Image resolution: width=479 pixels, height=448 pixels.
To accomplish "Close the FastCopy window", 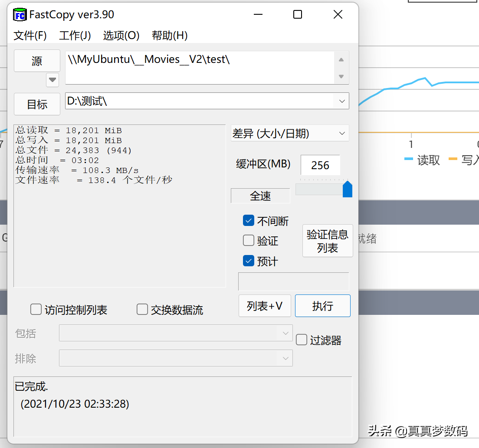I will pyautogui.click(x=338, y=15).
